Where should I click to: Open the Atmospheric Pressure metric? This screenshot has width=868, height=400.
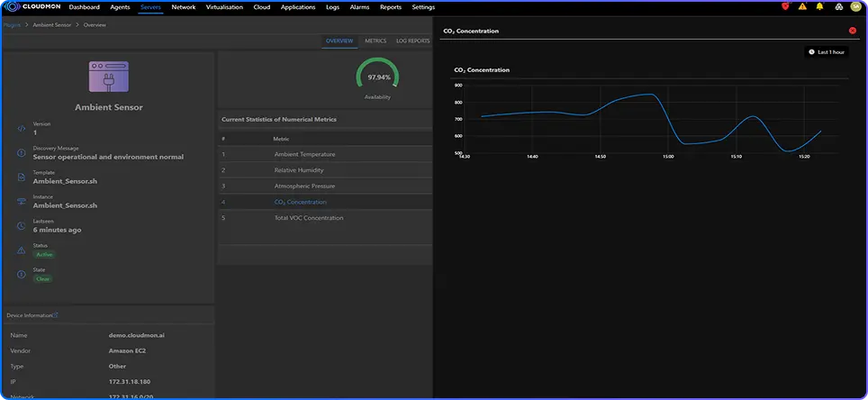[x=305, y=186]
